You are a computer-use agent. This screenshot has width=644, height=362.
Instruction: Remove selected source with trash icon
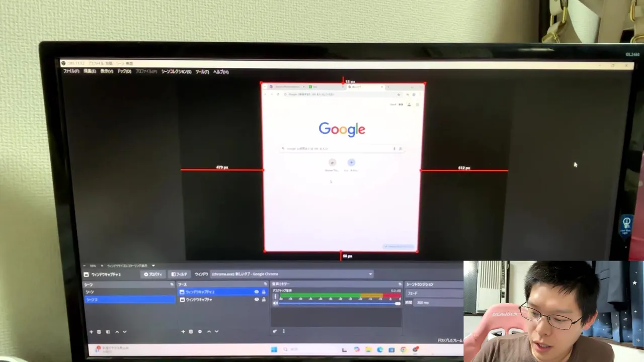191,332
